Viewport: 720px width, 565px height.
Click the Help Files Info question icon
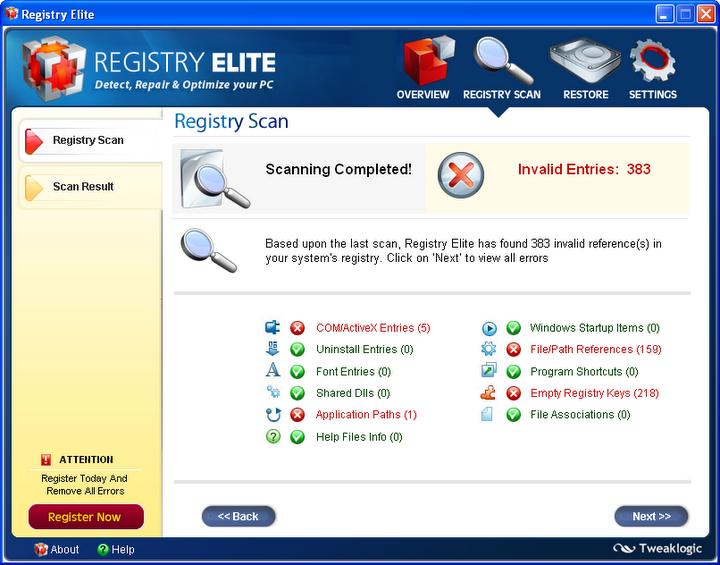coord(273,436)
